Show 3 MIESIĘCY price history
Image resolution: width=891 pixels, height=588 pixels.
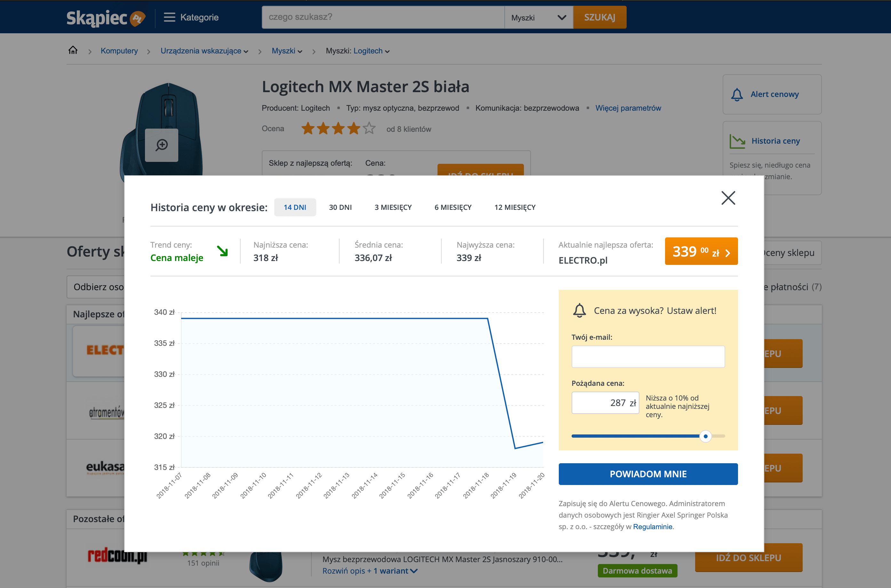[393, 207]
